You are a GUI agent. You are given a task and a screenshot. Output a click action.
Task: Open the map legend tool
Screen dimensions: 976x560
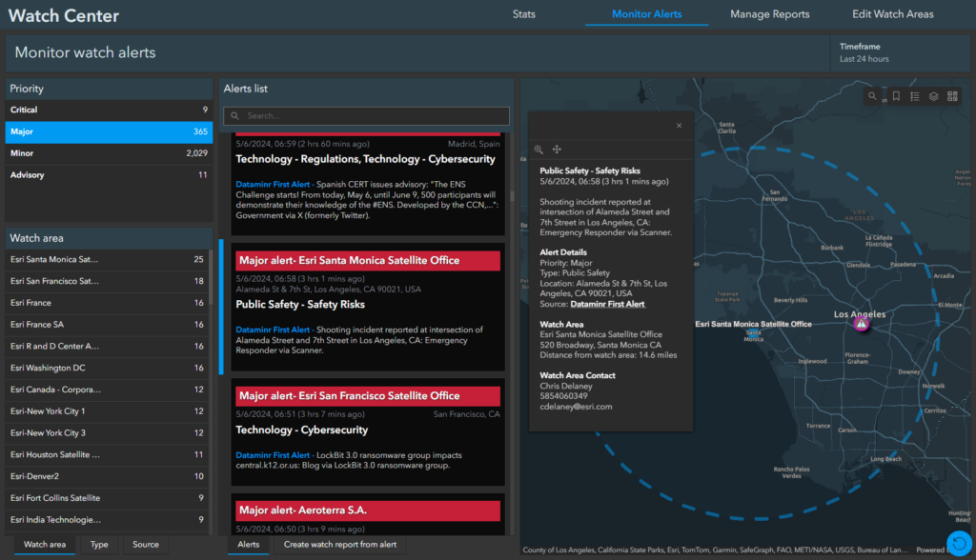coord(915,96)
